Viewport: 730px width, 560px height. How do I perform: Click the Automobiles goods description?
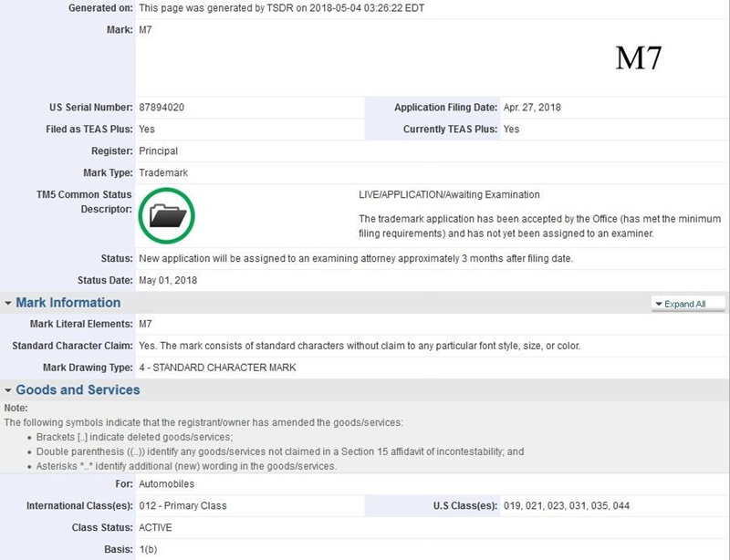click(x=166, y=483)
